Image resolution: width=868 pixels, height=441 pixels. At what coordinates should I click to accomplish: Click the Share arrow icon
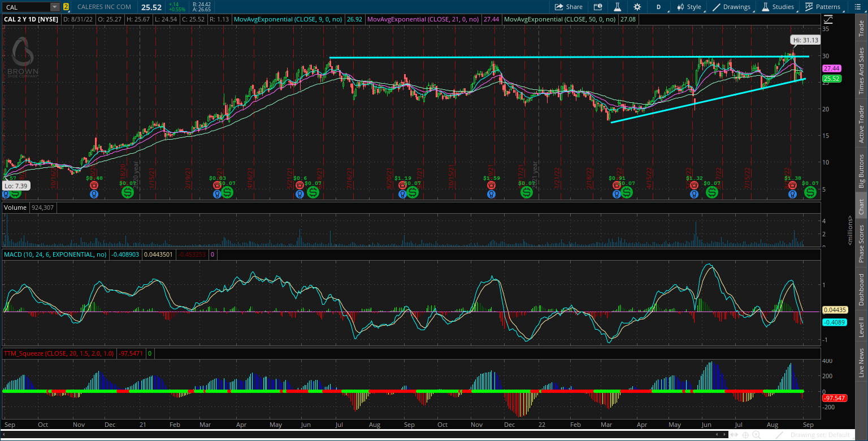pyautogui.click(x=568, y=7)
